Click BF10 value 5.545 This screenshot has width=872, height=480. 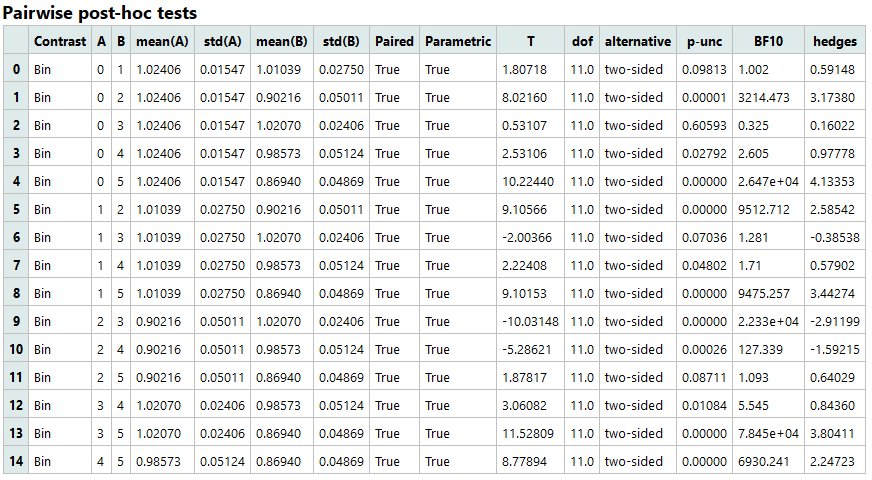(x=754, y=405)
